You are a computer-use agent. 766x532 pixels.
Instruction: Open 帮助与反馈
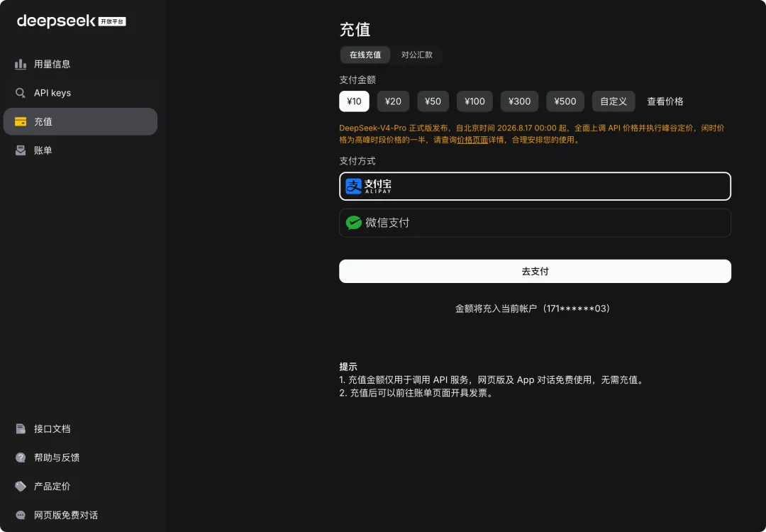[x=80, y=458]
